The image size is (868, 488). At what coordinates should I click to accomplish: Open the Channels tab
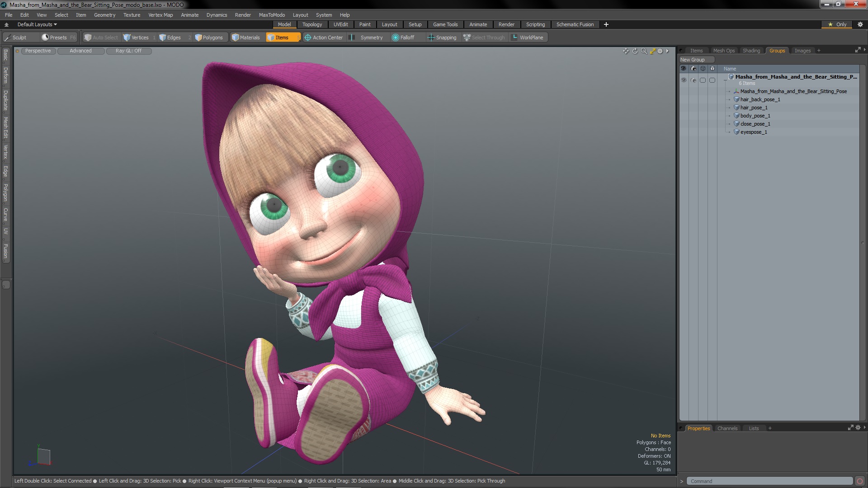(727, 428)
